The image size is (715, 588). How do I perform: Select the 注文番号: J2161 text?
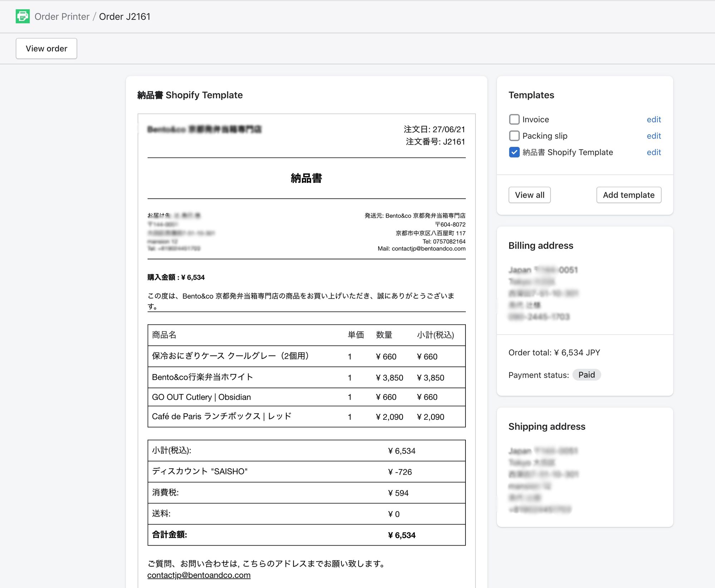[435, 142]
